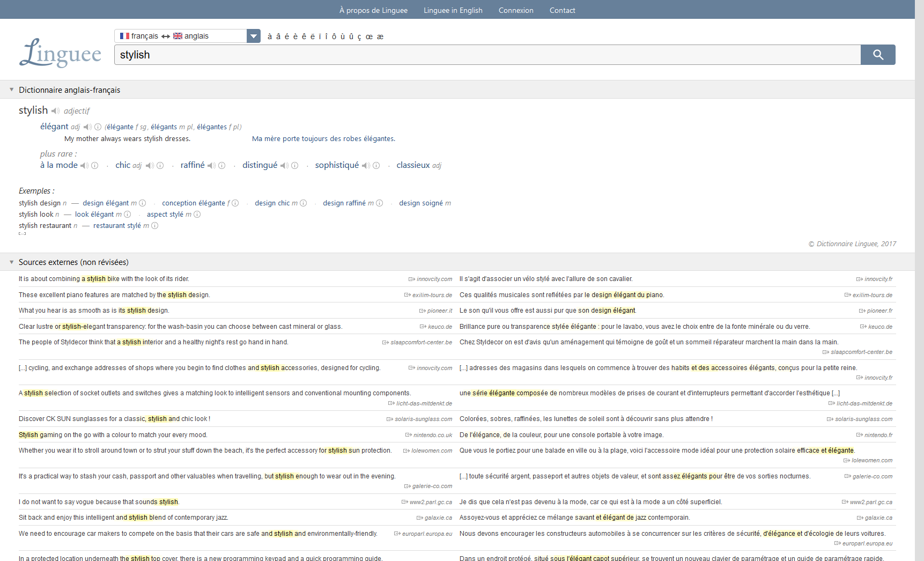Click the classieux translation link

413,165
